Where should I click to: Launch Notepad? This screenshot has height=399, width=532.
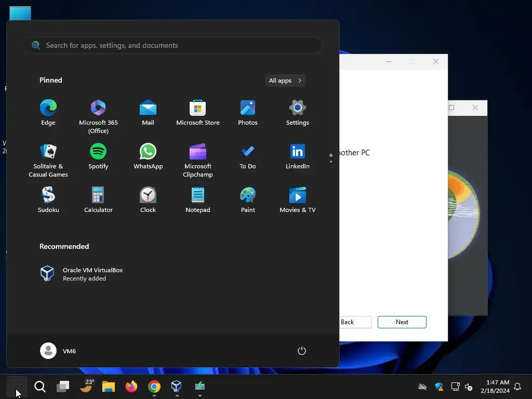pyautogui.click(x=198, y=200)
